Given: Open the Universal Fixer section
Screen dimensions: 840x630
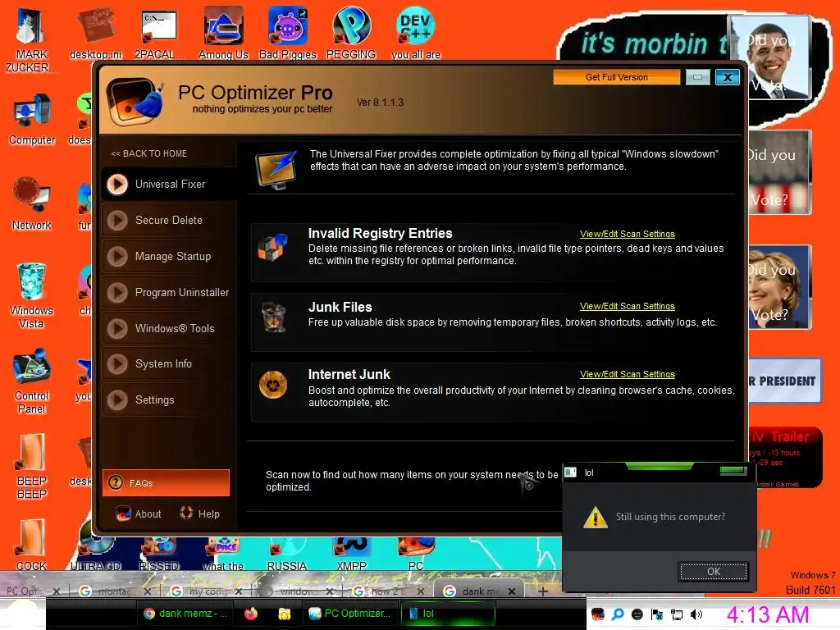Looking at the screenshot, I should [x=169, y=185].
